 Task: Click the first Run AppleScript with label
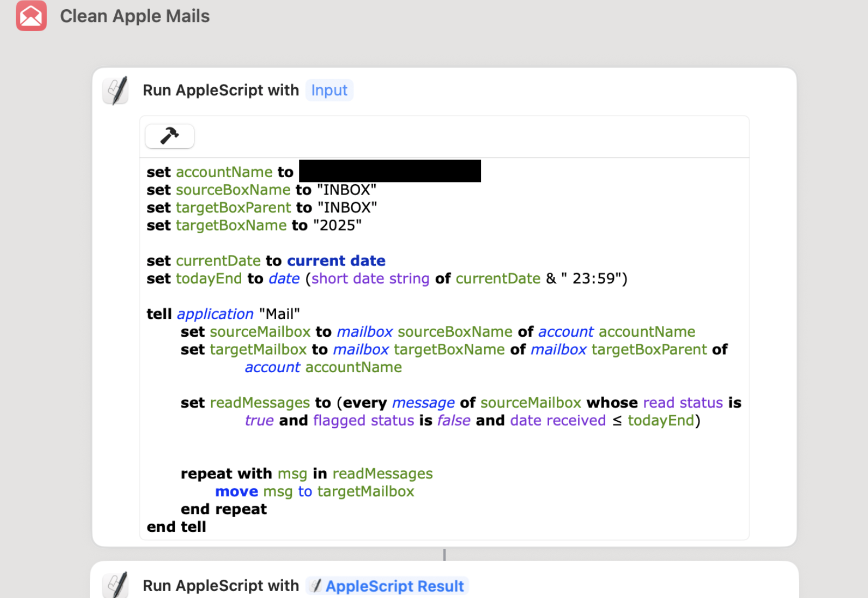tap(221, 90)
